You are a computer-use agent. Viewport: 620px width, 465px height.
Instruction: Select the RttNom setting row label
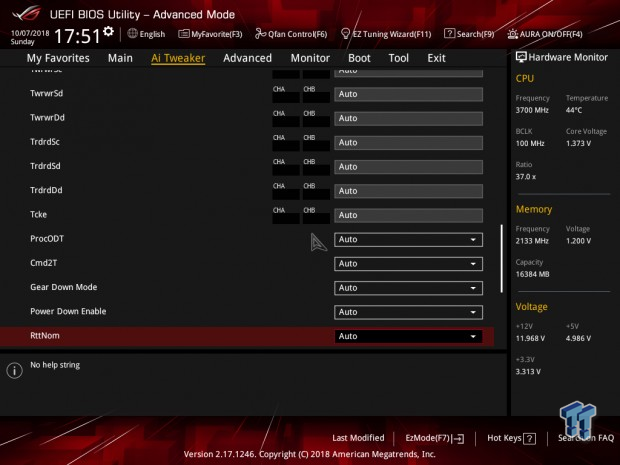45,336
